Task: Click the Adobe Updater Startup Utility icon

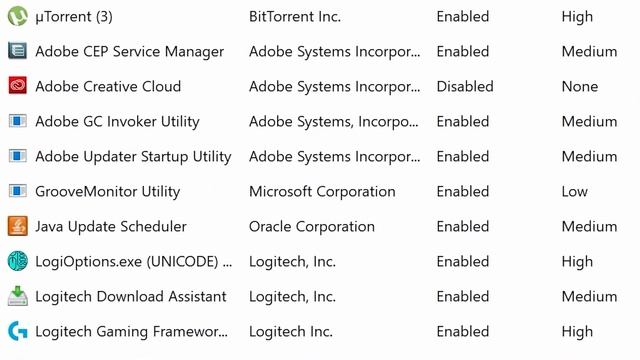Action: 18,156
